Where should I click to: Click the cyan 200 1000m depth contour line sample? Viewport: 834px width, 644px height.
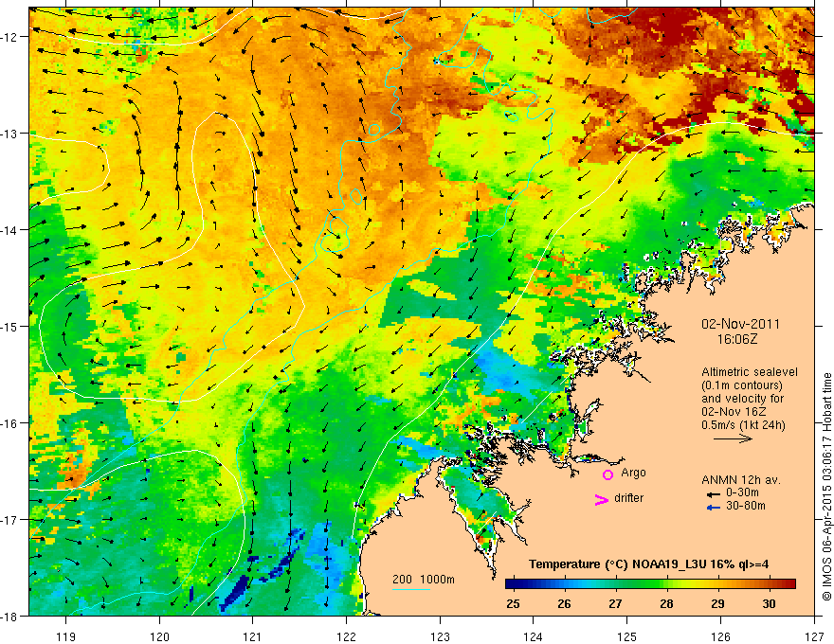[x=411, y=589]
